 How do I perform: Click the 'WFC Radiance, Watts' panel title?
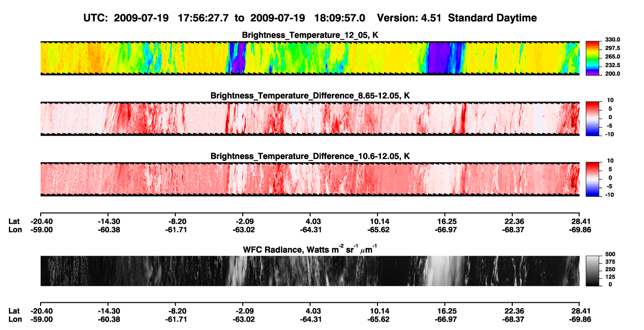tap(310, 249)
